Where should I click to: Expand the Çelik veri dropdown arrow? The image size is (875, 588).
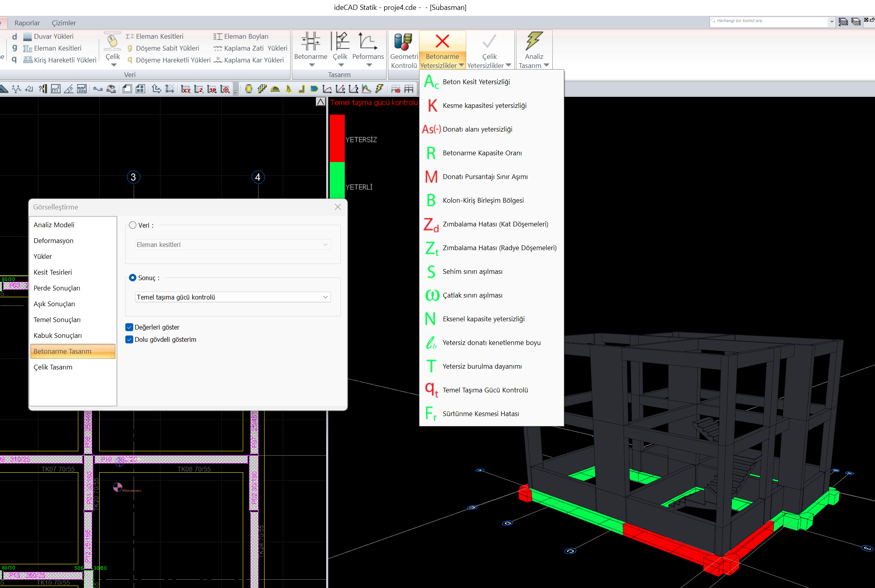click(x=113, y=65)
